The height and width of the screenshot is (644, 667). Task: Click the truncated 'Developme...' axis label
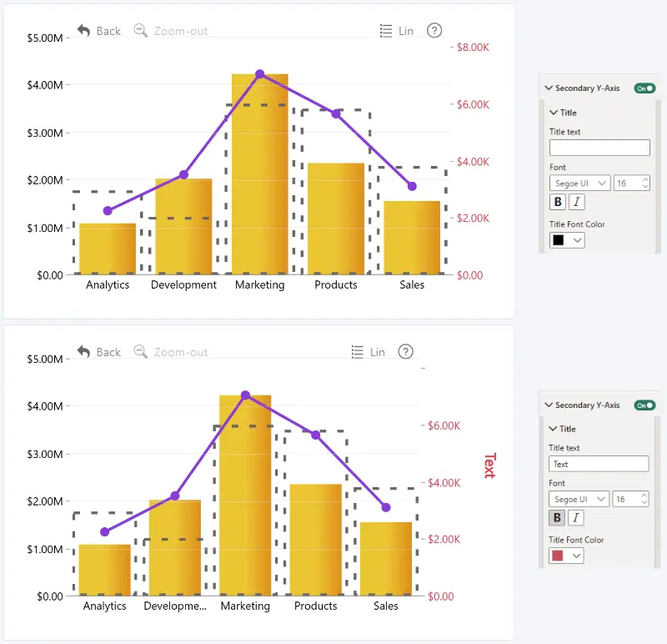[x=175, y=606]
